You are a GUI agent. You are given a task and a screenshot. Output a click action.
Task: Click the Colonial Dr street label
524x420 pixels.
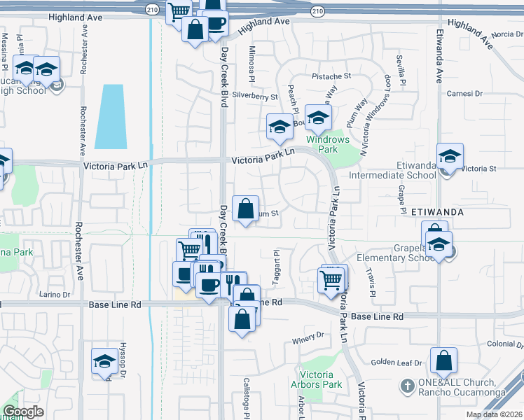click(x=505, y=344)
